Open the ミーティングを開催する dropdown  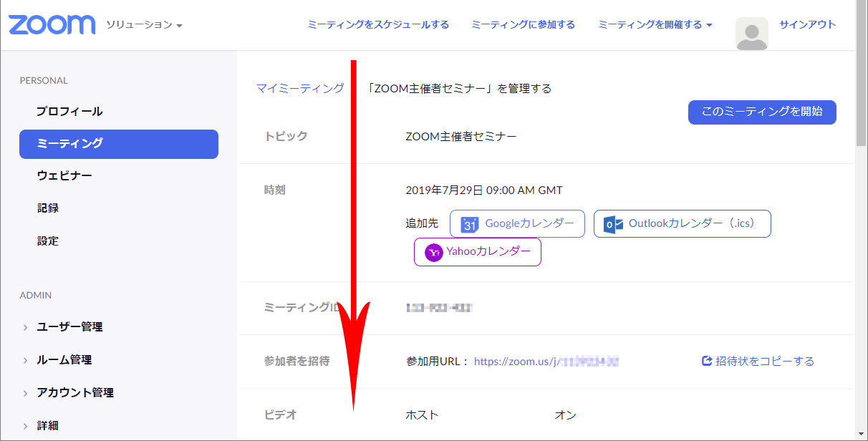click(655, 25)
